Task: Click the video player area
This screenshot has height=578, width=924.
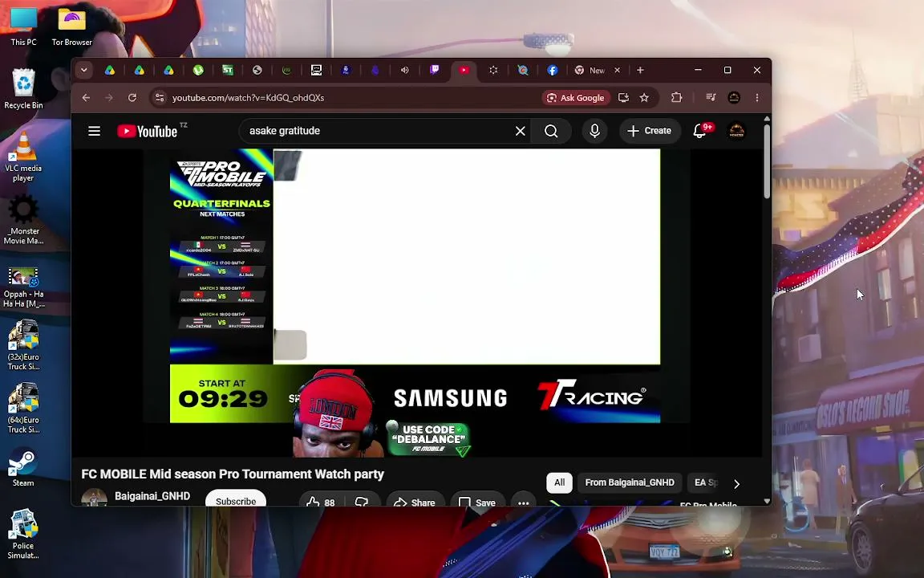Action: [415, 303]
